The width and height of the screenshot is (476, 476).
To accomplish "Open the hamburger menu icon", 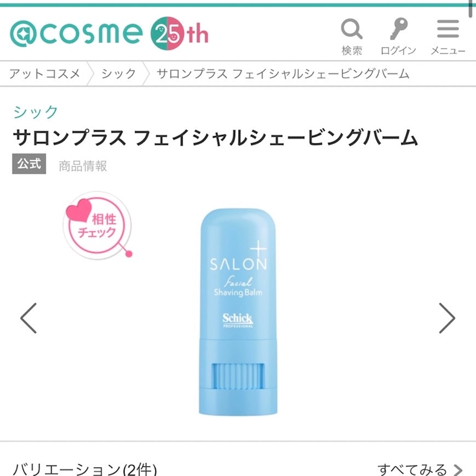I will point(448,29).
